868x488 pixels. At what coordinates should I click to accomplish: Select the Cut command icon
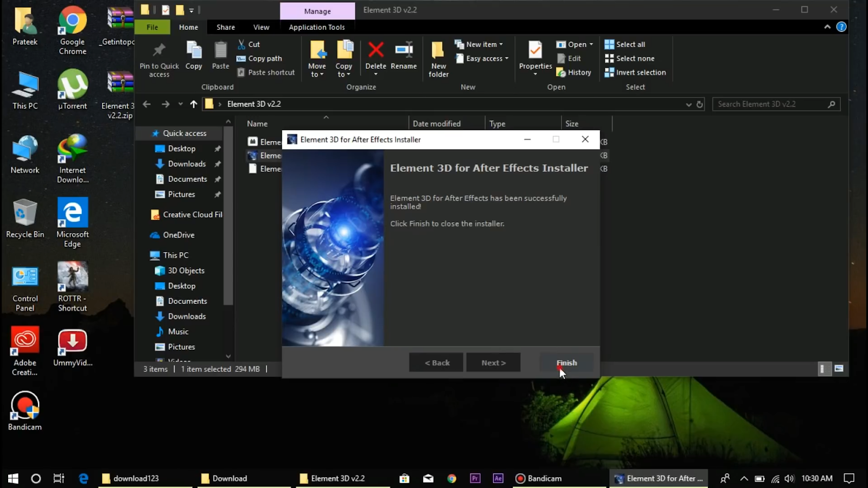tap(248, 44)
